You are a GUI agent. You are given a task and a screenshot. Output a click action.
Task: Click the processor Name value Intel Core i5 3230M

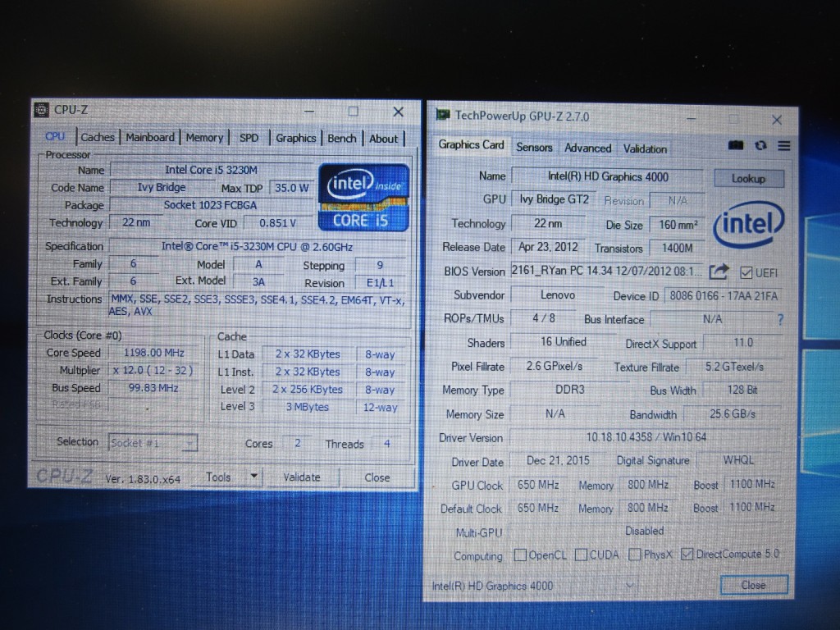[211, 170]
